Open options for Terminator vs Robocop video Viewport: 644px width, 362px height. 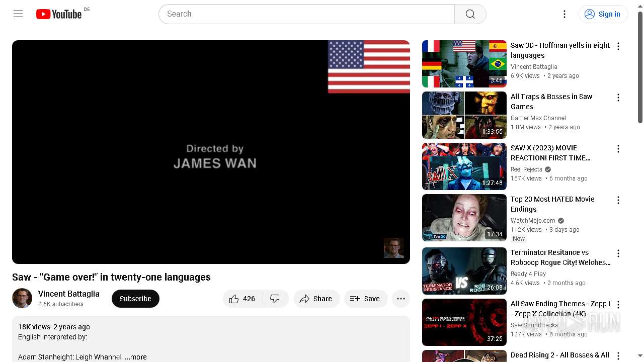point(618,253)
